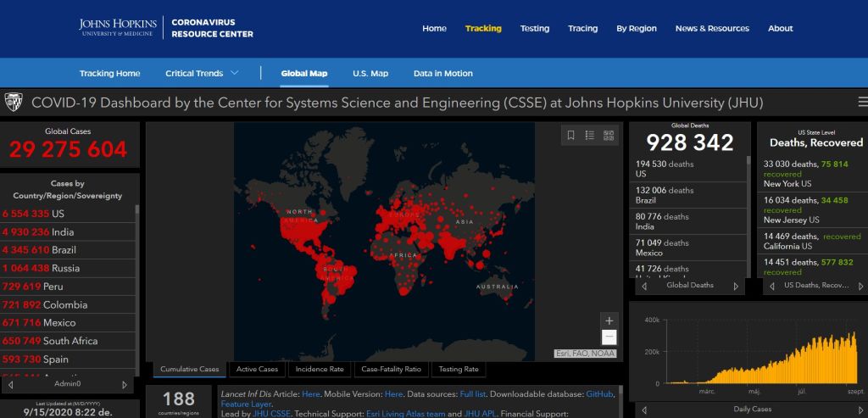Open News & Resources menu item
The image size is (868, 418).
pos(712,28)
